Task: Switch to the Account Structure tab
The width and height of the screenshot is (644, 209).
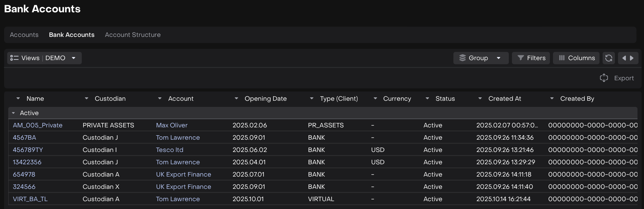Action: tap(132, 35)
